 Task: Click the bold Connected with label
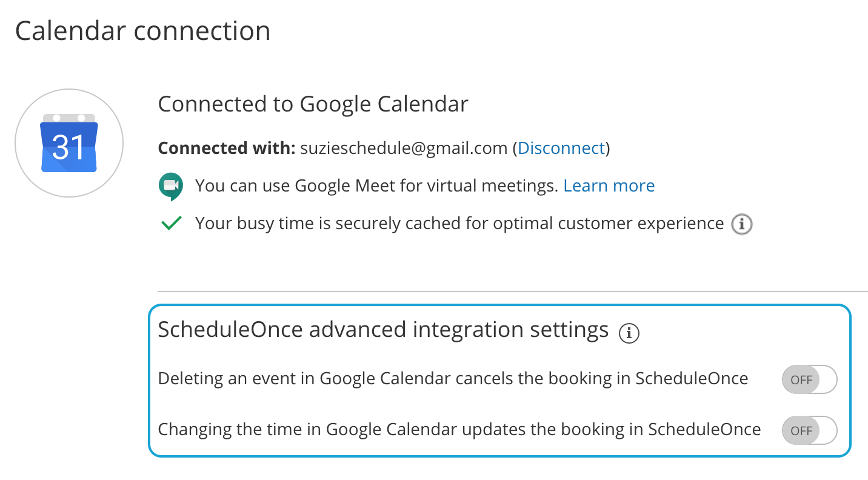pyautogui.click(x=227, y=148)
